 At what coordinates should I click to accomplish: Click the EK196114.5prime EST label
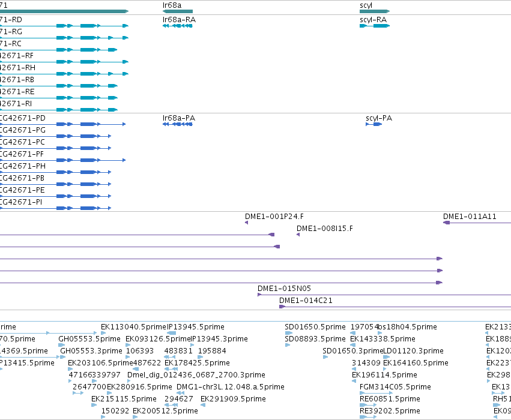pos(384,375)
